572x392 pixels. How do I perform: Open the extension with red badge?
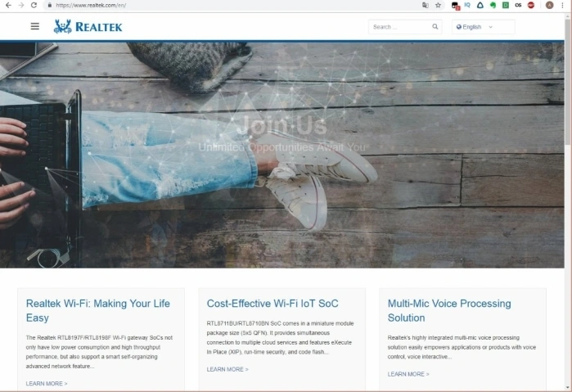(455, 5)
